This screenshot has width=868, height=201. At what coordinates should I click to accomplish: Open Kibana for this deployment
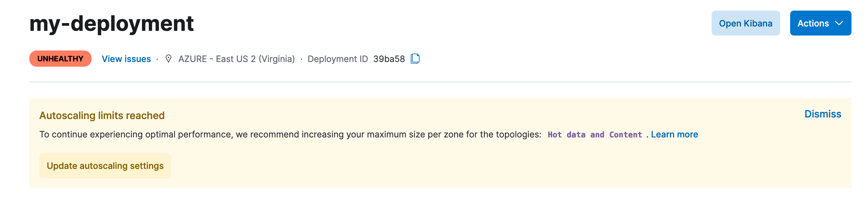745,23
